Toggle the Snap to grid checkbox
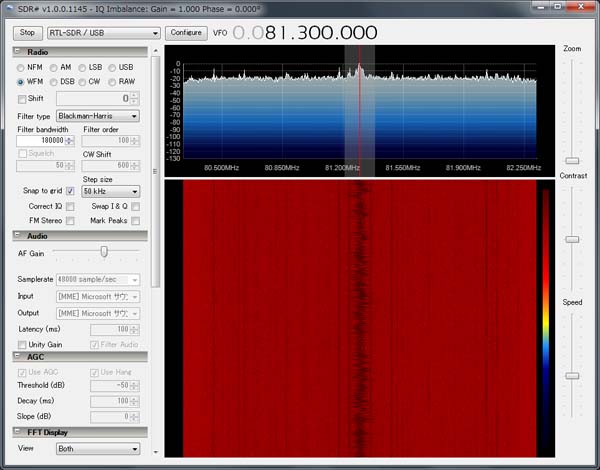 70,191
